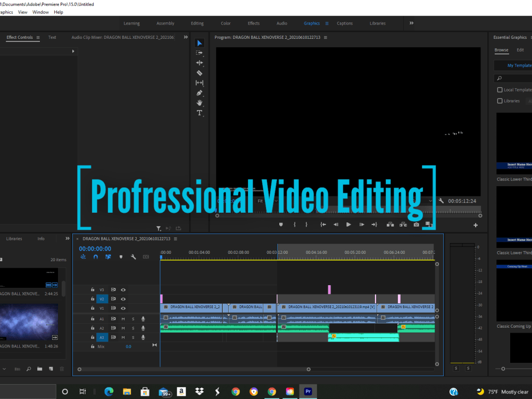
Task: Open the Button Editor plus icon
Action: (x=476, y=225)
